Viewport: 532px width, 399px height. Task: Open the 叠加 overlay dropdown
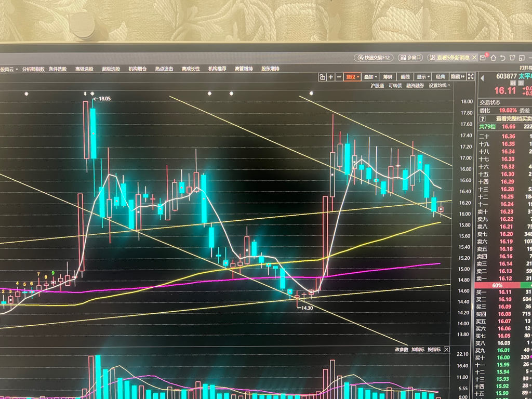point(370,77)
